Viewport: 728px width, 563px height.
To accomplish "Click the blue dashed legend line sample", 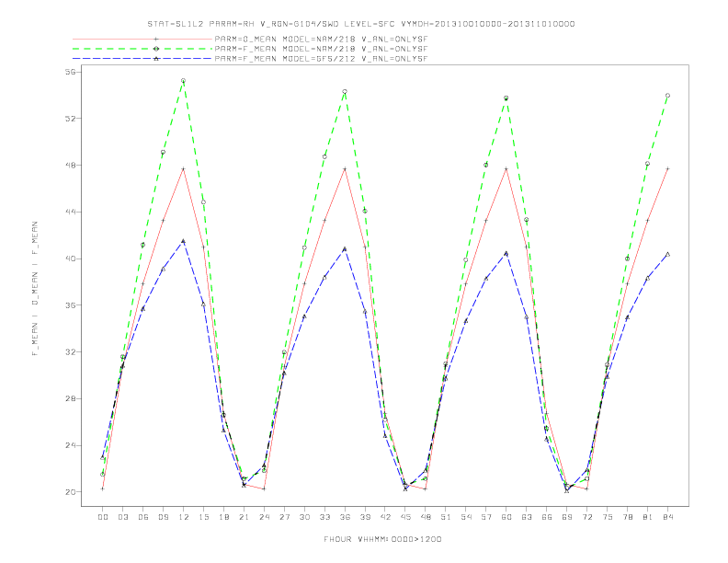I will pos(142,59).
